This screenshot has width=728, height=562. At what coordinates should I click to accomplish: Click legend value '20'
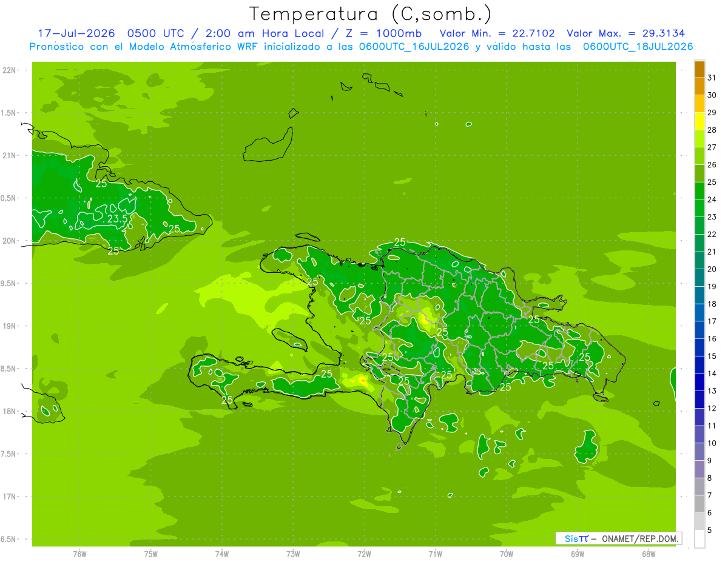pos(712,269)
